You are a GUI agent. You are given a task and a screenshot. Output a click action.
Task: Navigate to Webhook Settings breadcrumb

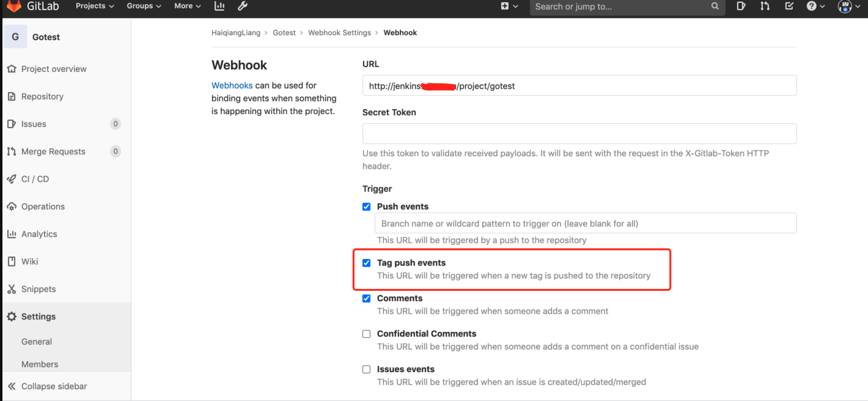pyautogui.click(x=339, y=33)
